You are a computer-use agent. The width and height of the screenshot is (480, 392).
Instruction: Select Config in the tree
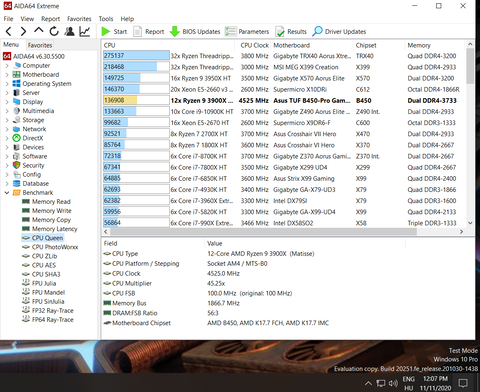27,174
